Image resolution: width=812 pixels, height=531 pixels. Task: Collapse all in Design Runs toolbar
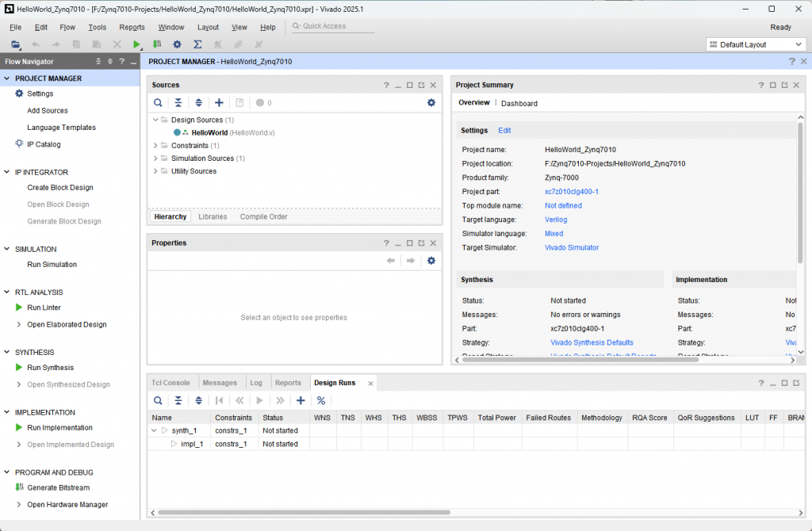pyautogui.click(x=178, y=400)
